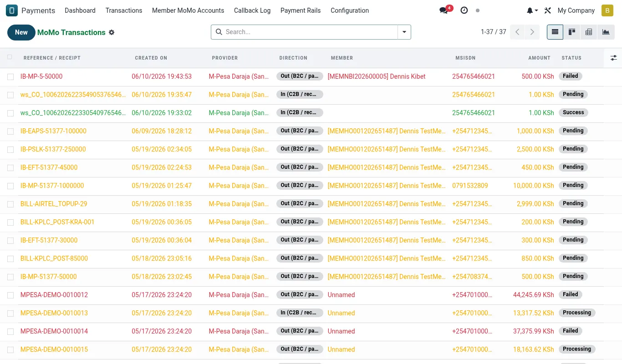Image resolution: width=622 pixels, height=364 pixels.
Task: Open the Callback Log menu
Action: [252, 10]
